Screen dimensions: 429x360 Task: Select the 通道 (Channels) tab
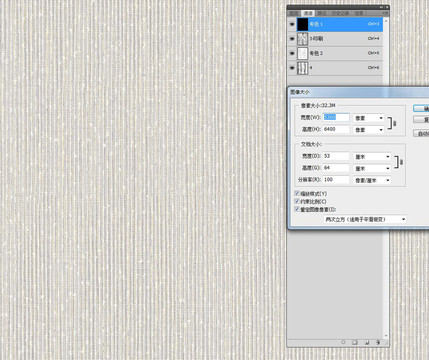[x=307, y=13]
